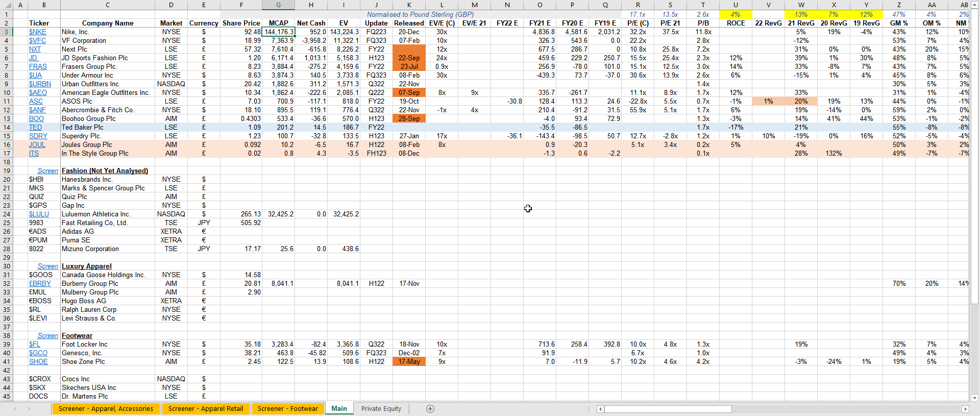Open the $GCO ticker link
Viewport: 980px width, 416px height.
click(x=38, y=353)
